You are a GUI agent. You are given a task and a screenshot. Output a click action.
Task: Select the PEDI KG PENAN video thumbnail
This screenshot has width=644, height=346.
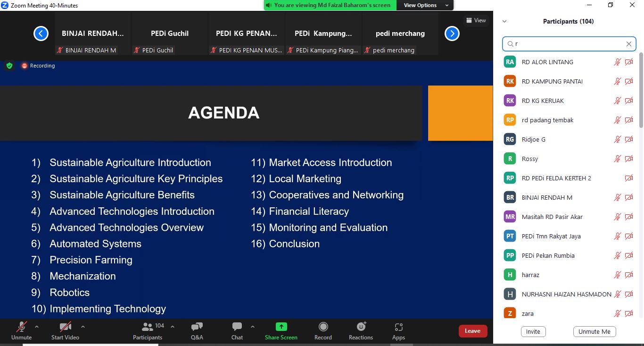[x=247, y=34]
